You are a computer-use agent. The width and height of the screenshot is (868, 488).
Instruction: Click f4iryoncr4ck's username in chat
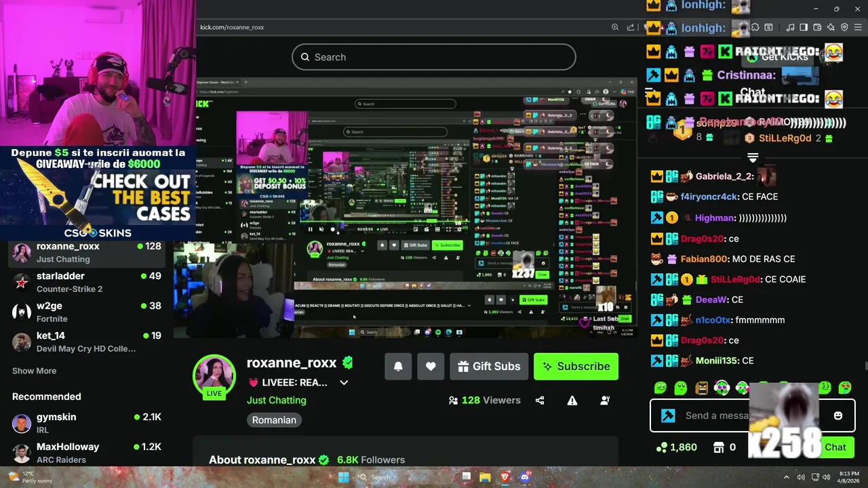[x=709, y=197]
